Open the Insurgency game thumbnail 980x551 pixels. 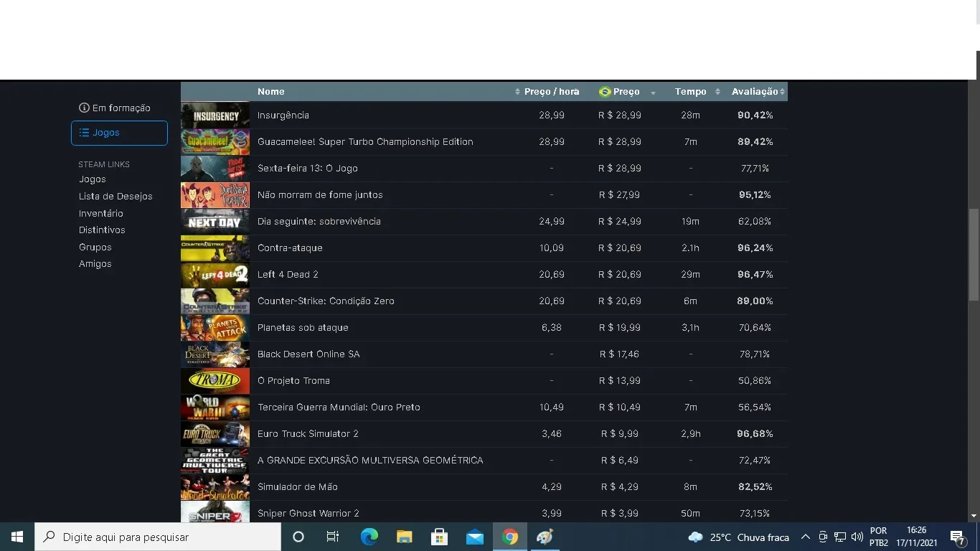pos(215,115)
